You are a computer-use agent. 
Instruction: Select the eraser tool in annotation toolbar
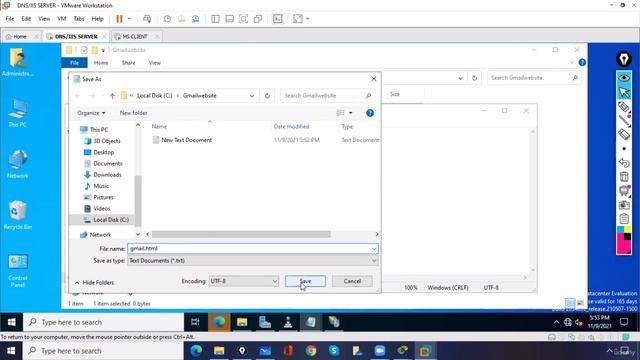[x=624, y=134]
